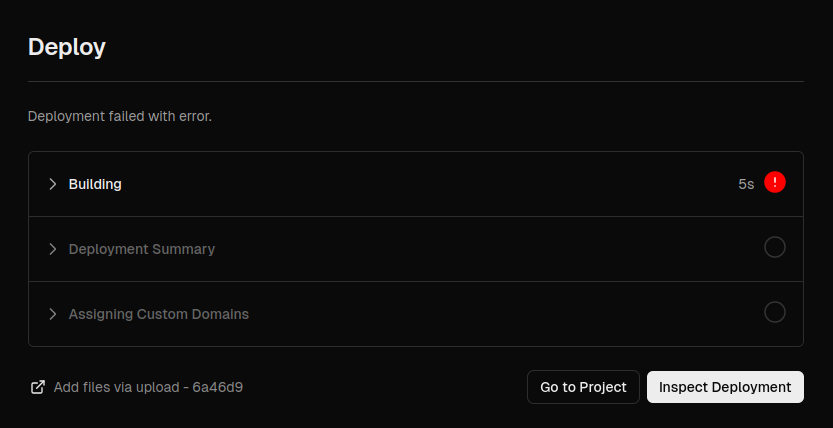This screenshot has height=428, width=833.
Task: Expand the Building step chevron
Action: 52,184
